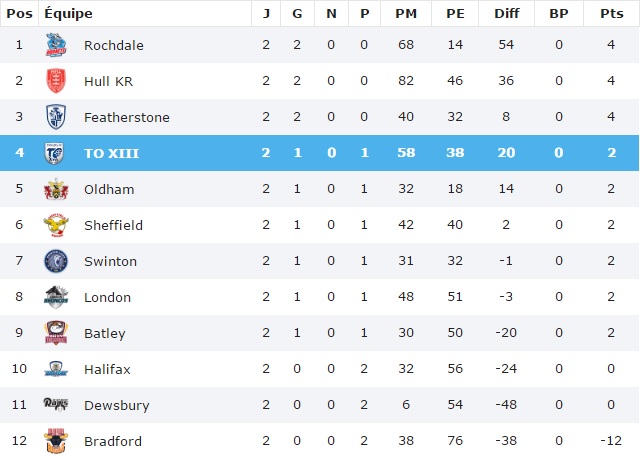Click the Hull KR team crest

[x=56, y=81]
